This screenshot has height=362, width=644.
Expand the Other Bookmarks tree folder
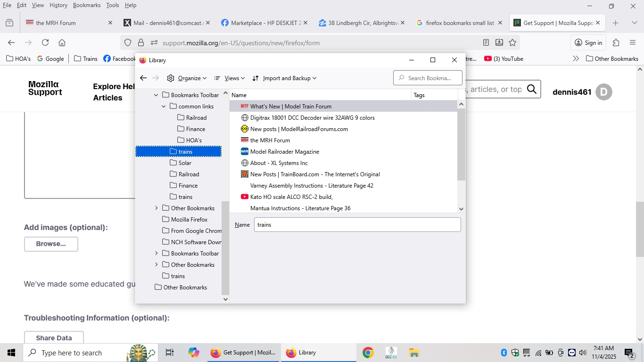coord(157,208)
